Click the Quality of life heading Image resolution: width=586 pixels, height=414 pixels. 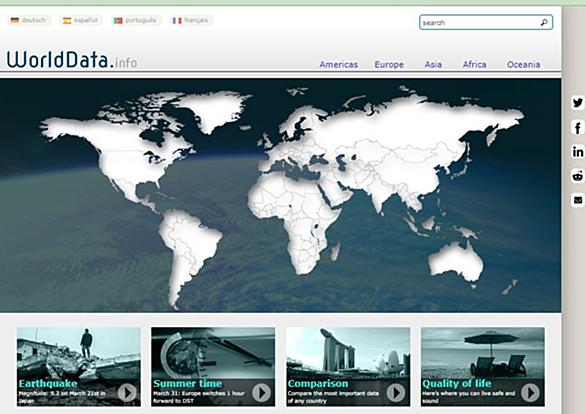pyautogui.click(x=457, y=384)
